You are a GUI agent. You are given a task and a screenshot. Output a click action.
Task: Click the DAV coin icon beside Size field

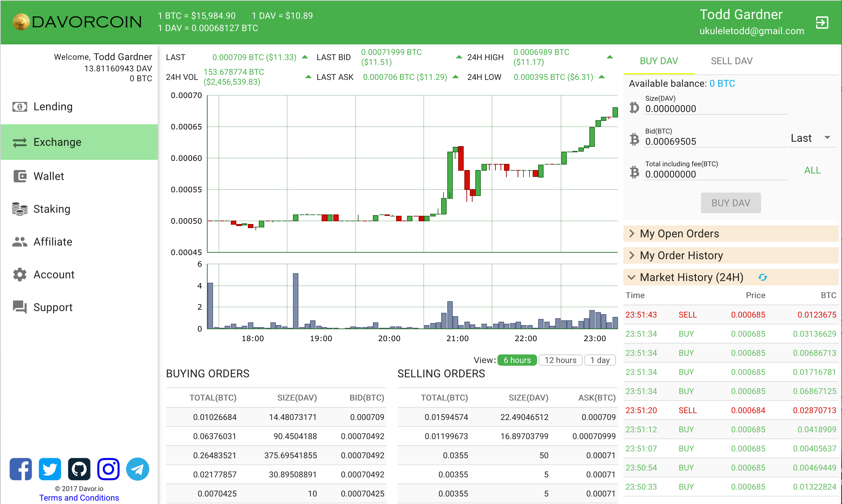pos(634,107)
